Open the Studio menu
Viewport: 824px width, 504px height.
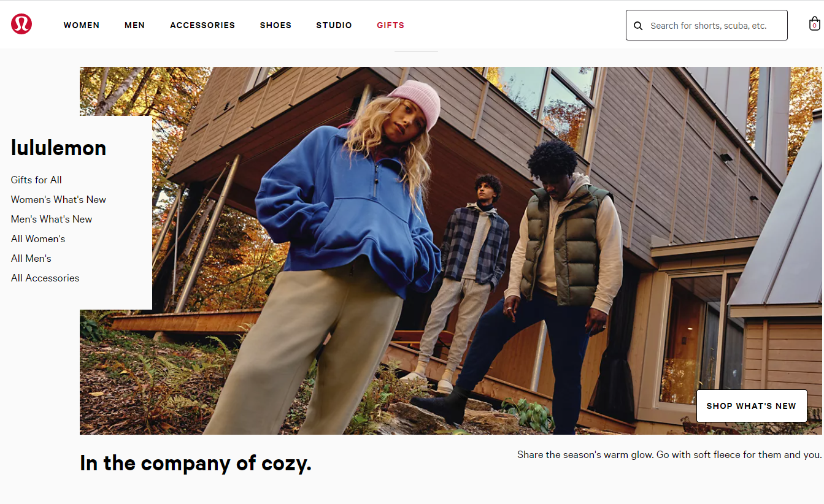click(x=334, y=25)
